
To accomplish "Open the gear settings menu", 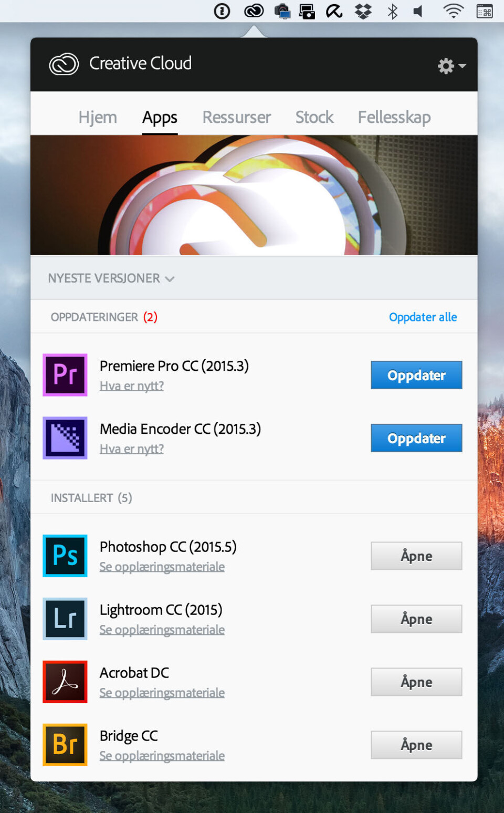I will [451, 66].
